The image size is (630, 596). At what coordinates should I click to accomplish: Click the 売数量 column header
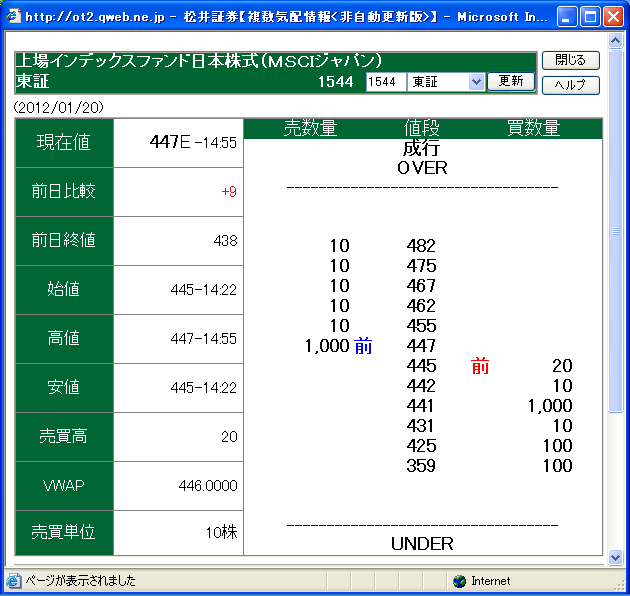pyautogui.click(x=311, y=128)
